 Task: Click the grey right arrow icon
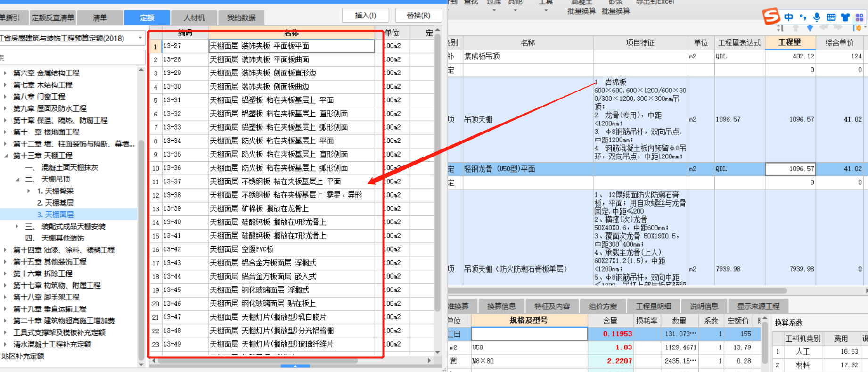pos(838,28)
